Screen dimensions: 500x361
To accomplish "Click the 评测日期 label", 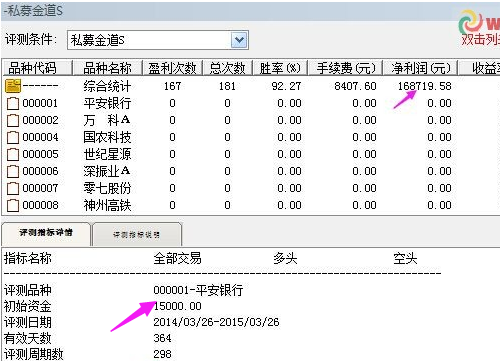I will coord(28,322).
